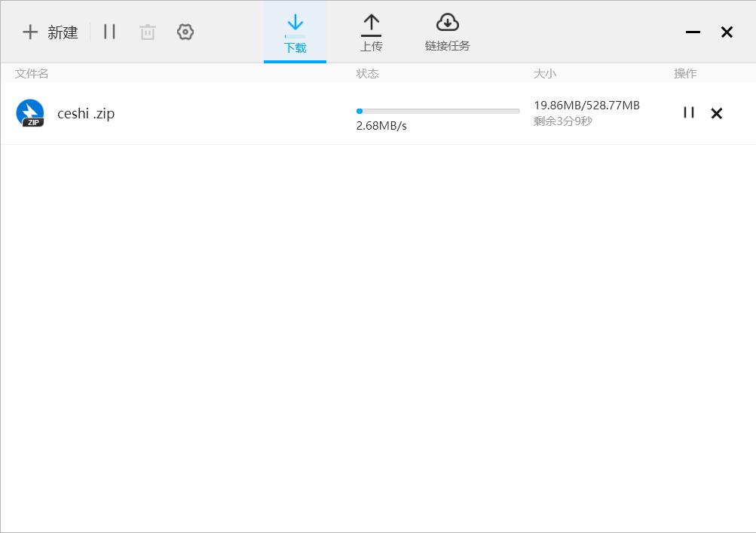Cancel the ceshi .zip download task
The width and height of the screenshot is (756, 533).
(717, 113)
